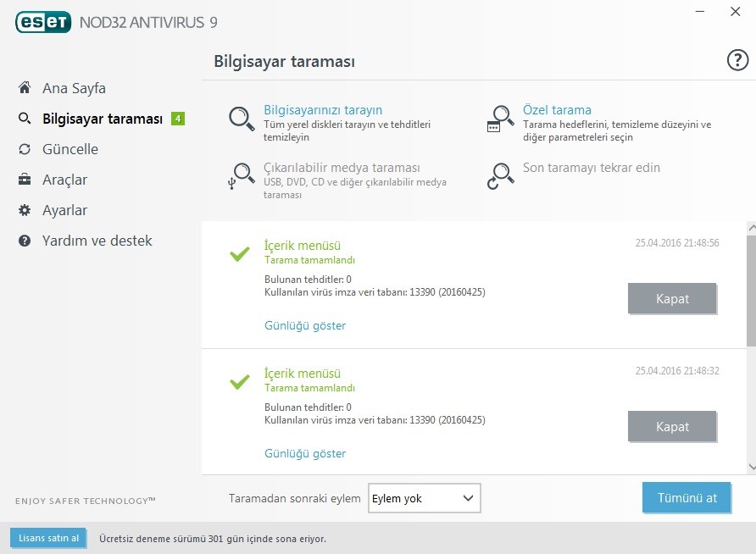Click Çıkarılabilir medya taraması
The height and width of the screenshot is (554, 756).
point(342,168)
